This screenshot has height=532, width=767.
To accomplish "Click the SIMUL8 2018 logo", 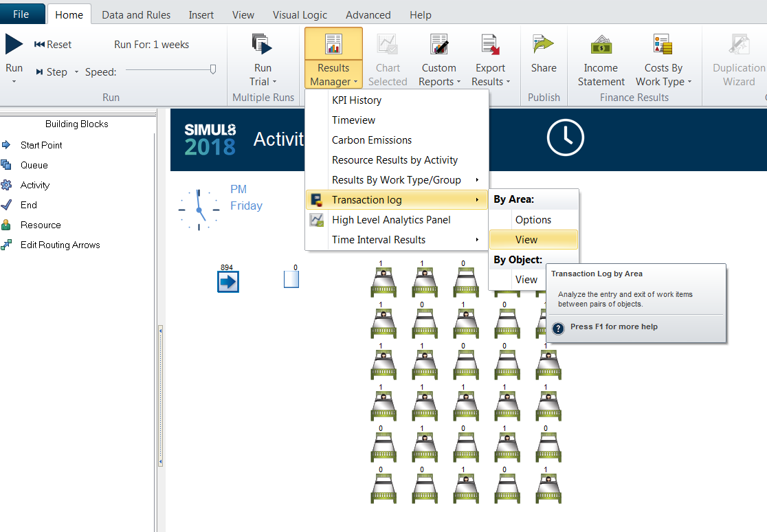I will pos(210,140).
